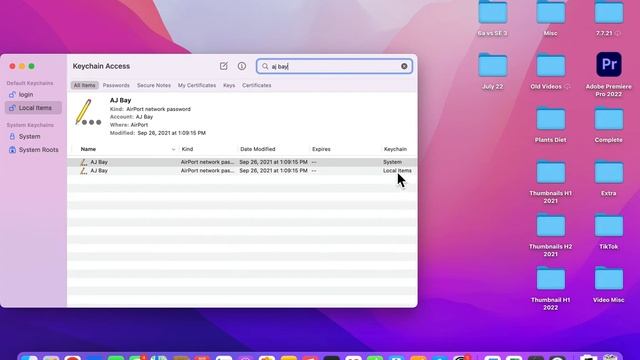
Task: Select the AJ Bay row in Local Items keychain
Action: pos(242,171)
